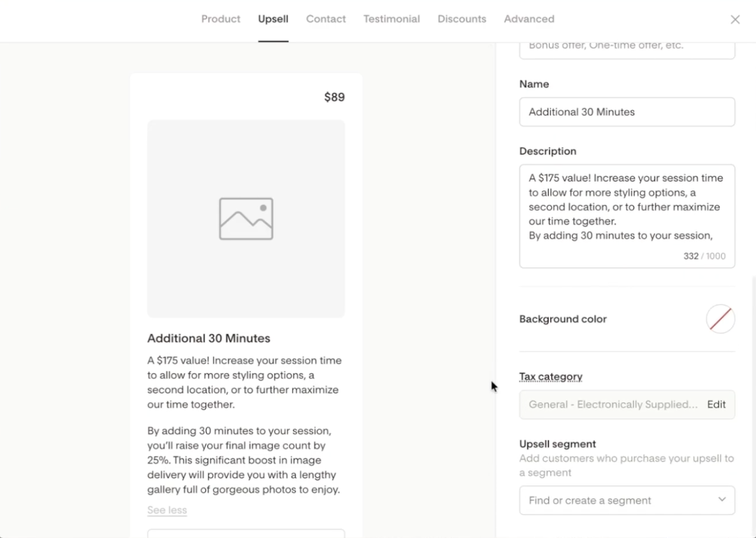
Task: Select the Upsell tab
Action: pos(273,19)
